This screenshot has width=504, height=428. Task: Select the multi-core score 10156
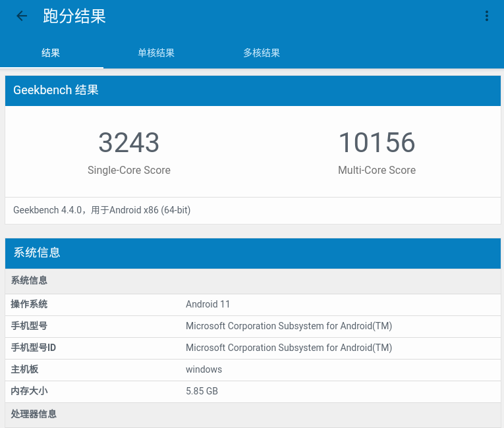coord(377,143)
